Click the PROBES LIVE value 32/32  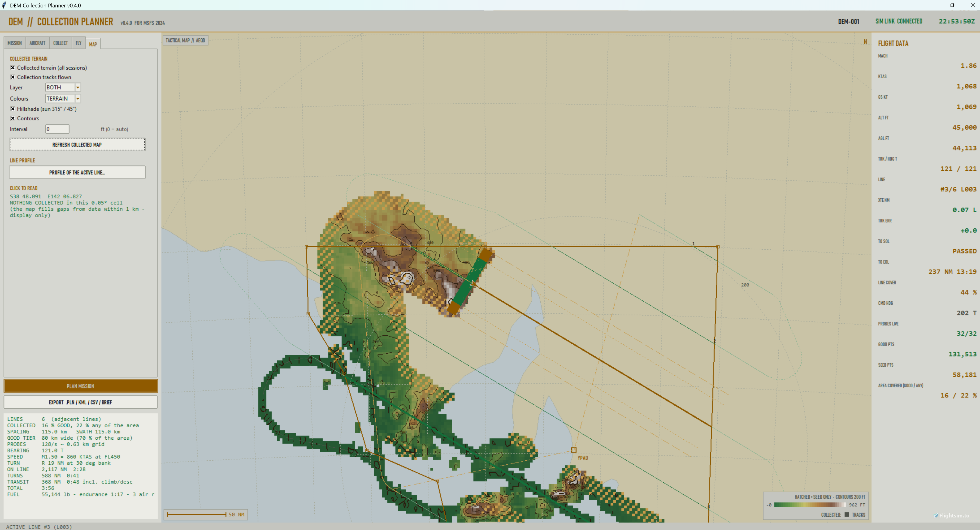click(x=966, y=333)
